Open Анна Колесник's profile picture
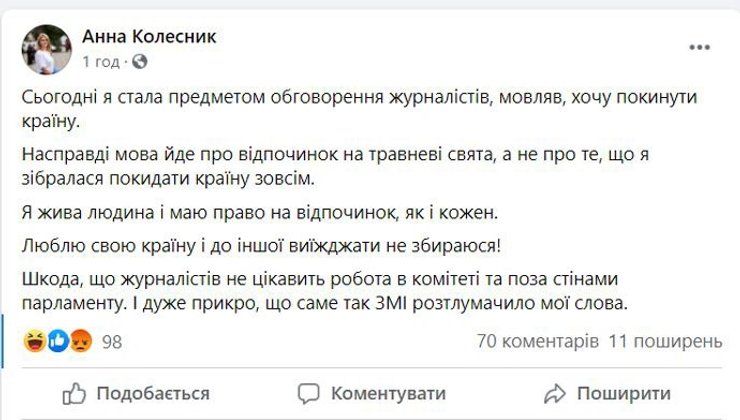This screenshot has width=740, height=420. (x=46, y=50)
